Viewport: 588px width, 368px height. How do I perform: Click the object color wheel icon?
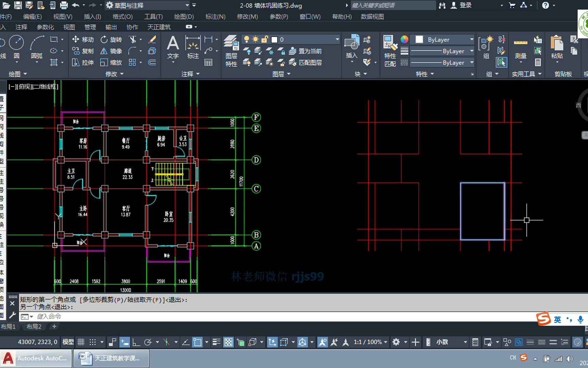(x=404, y=40)
